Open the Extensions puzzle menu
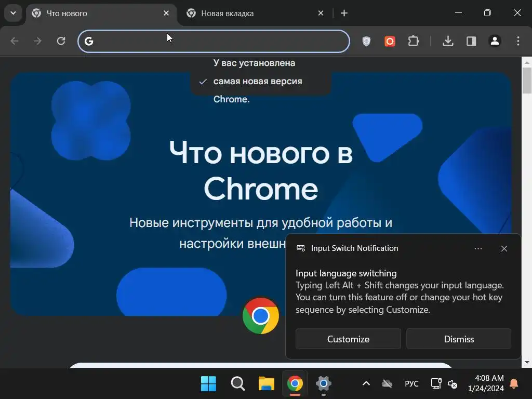Image resolution: width=532 pixels, height=399 pixels. [x=413, y=41]
